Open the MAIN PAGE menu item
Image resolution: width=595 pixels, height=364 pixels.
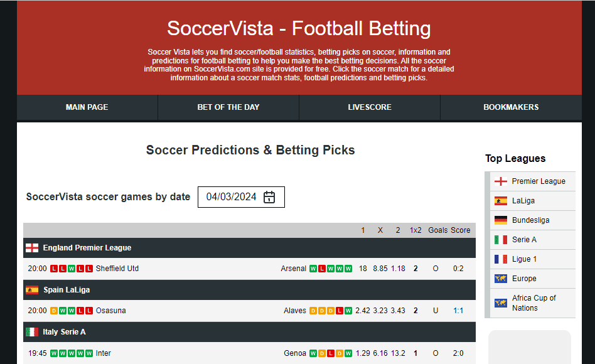(x=87, y=107)
